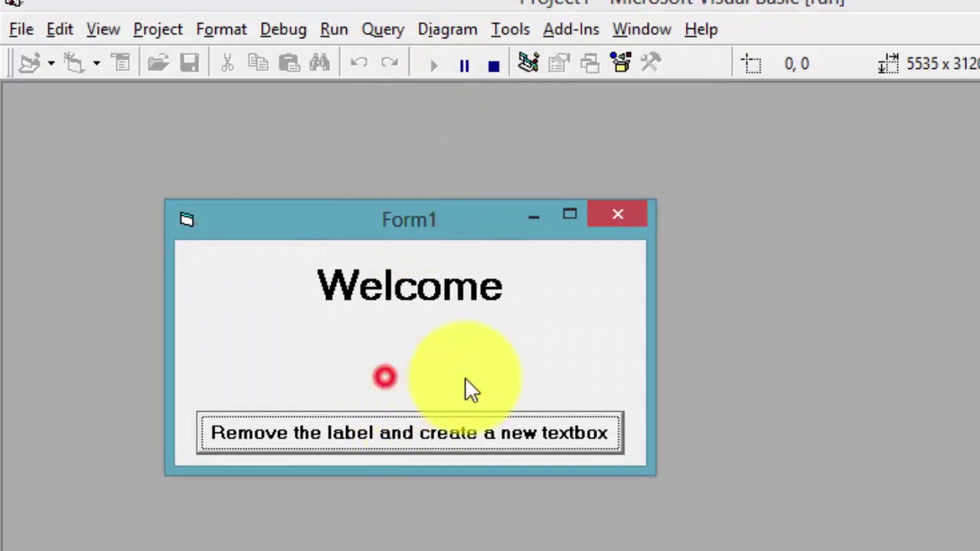Click the Form1 window system icon
The height and width of the screenshot is (551, 980).
pos(187,220)
